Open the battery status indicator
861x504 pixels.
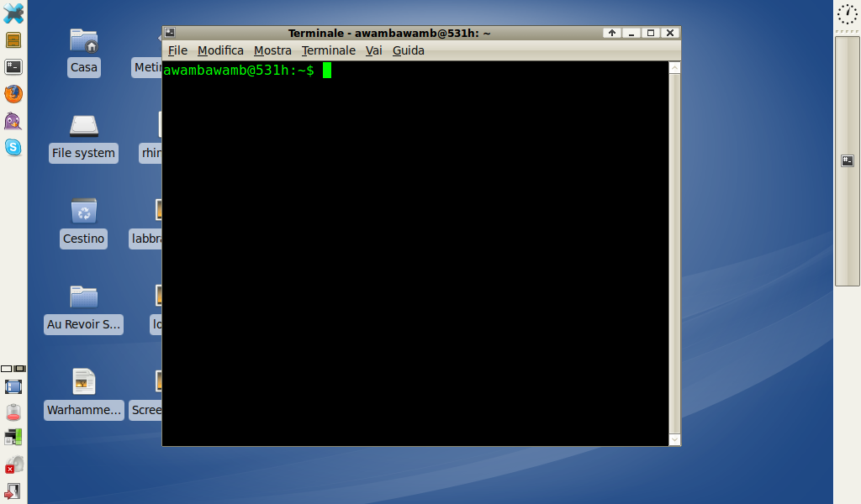[x=13, y=412]
